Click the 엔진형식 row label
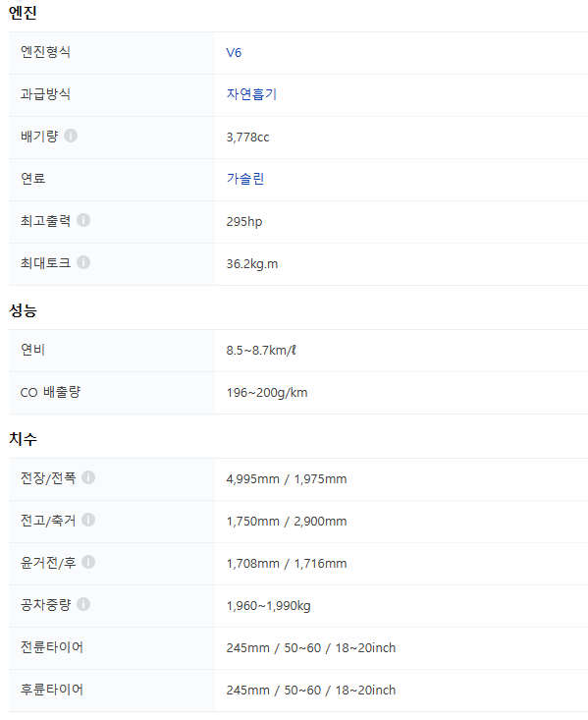588x720 pixels. 45,52
